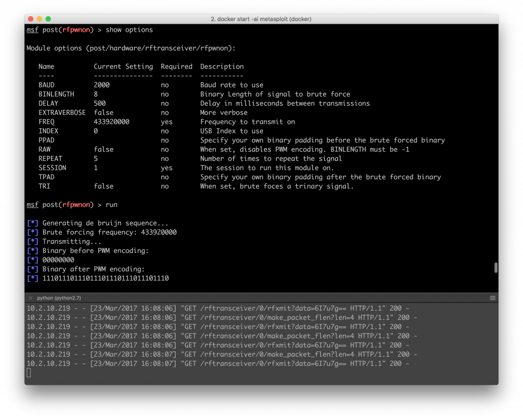Screen dimensions: 523x420
Task: Open the python pane hamburger menu
Action: tap(492, 297)
